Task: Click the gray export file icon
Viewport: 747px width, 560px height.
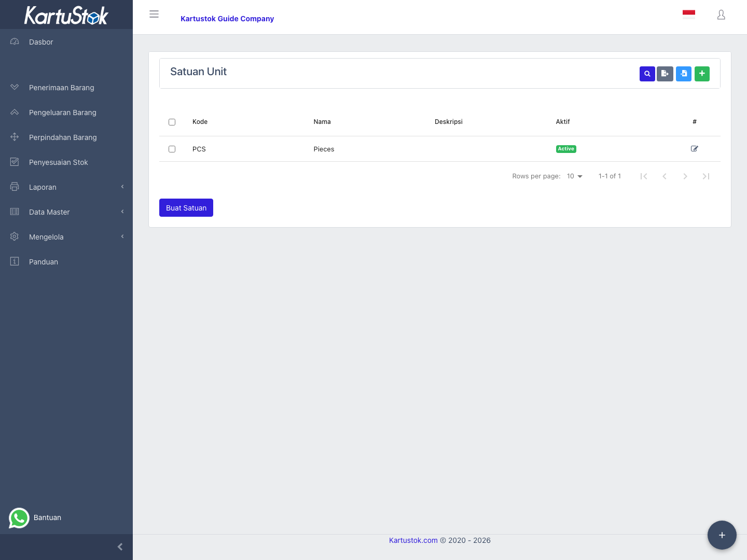Action: (665, 74)
